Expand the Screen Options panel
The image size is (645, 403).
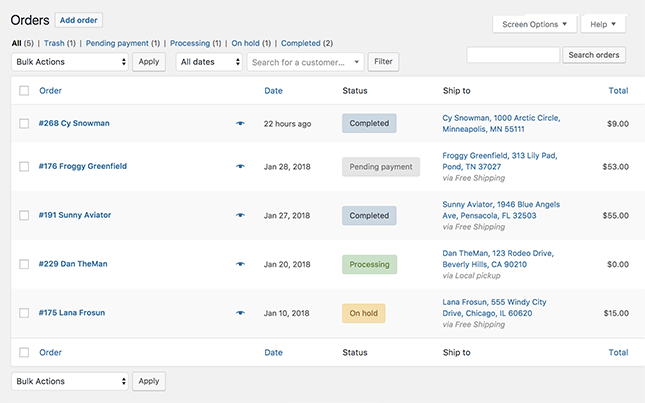coord(535,23)
